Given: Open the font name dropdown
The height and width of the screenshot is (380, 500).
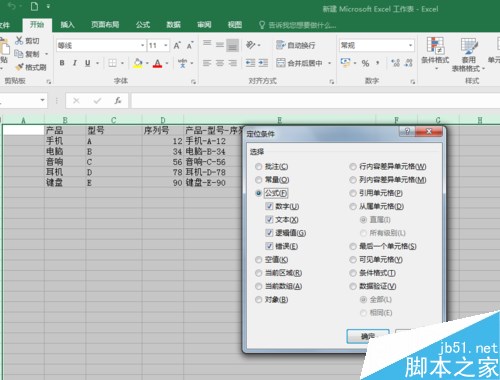Looking at the screenshot, I should pyautogui.click(x=142, y=45).
